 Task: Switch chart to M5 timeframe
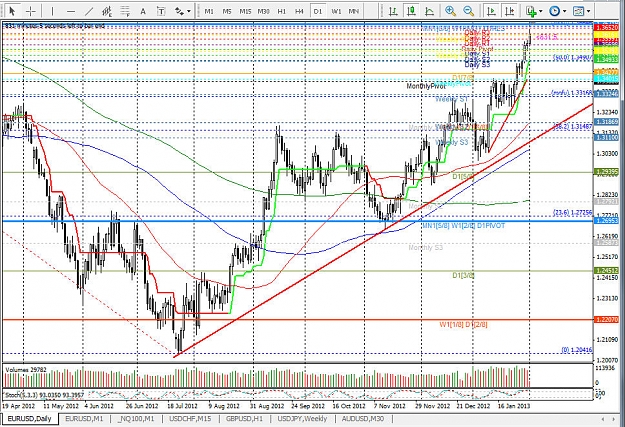[227, 11]
